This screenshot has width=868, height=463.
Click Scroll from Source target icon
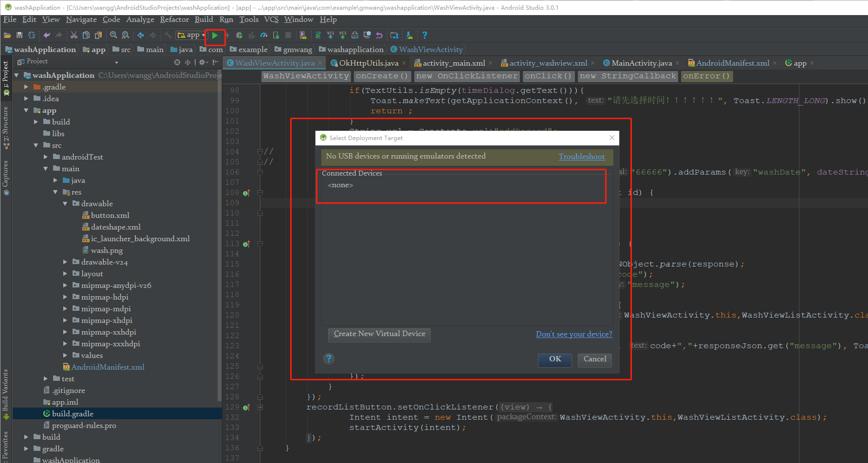click(x=177, y=62)
